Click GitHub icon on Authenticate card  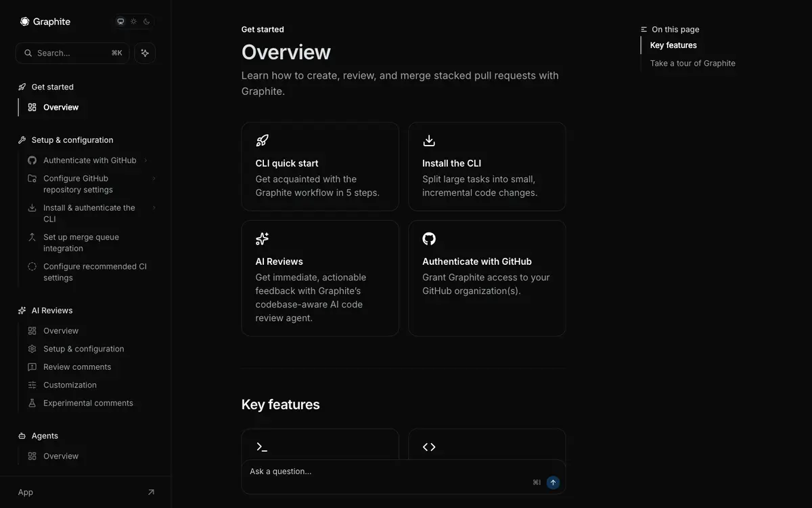[429, 238]
